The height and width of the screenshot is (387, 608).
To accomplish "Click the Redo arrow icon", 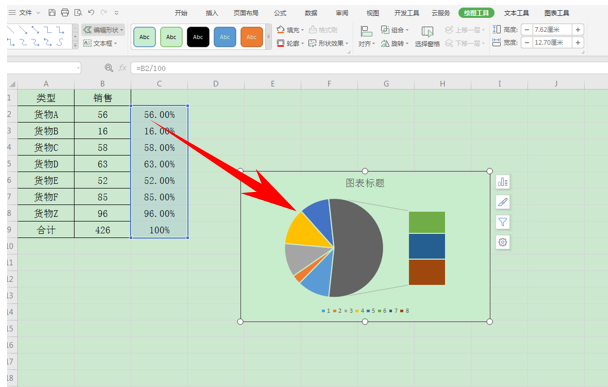I will click(x=104, y=13).
